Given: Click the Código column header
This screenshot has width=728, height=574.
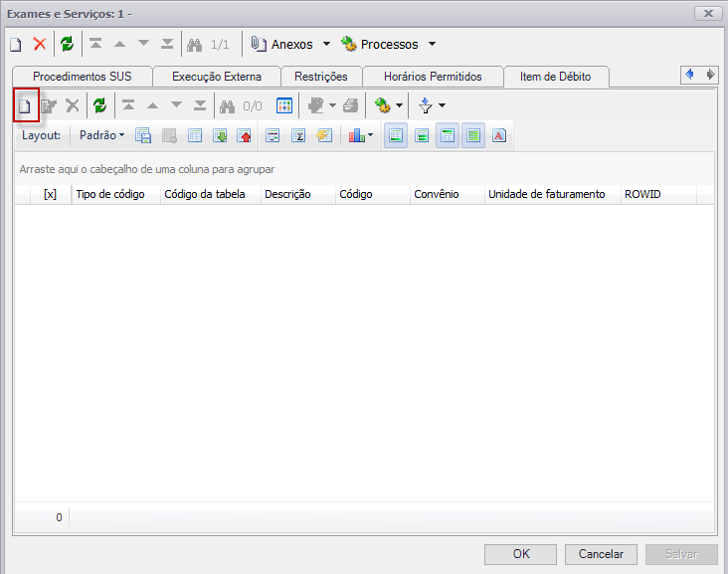Looking at the screenshot, I should point(372,194).
